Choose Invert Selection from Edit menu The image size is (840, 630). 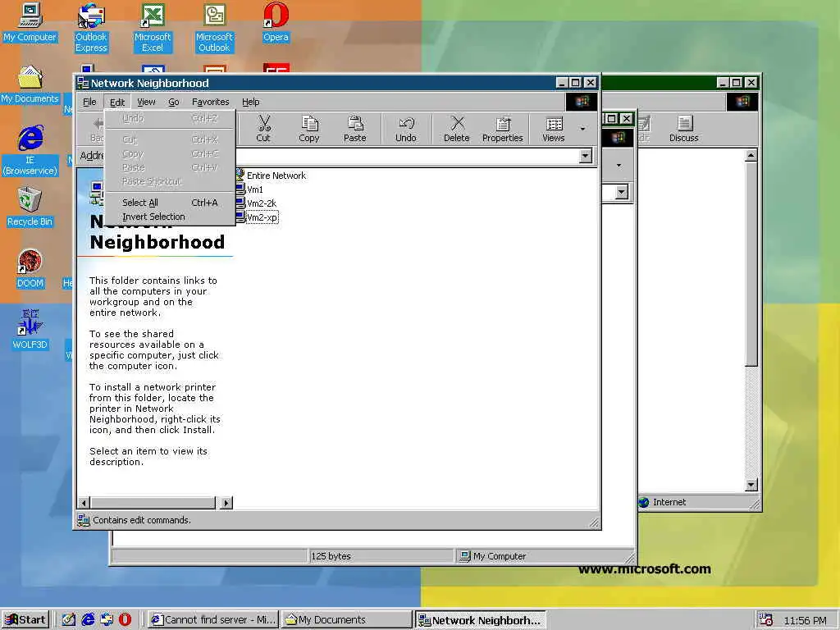coord(170,217)
